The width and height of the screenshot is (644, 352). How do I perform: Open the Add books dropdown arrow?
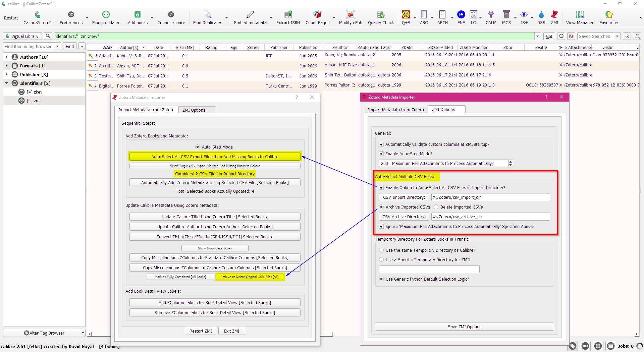pos(152,18)
